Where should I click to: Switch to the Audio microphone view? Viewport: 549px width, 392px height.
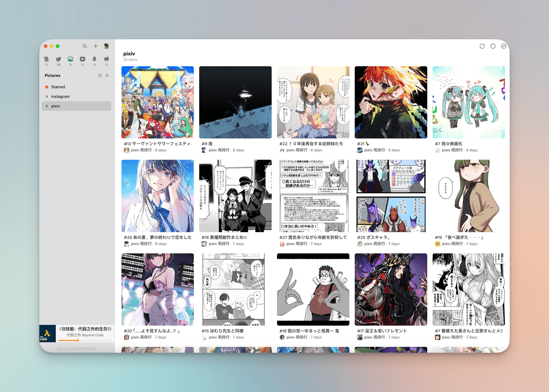pyautogui.click(x=94, y=59)
